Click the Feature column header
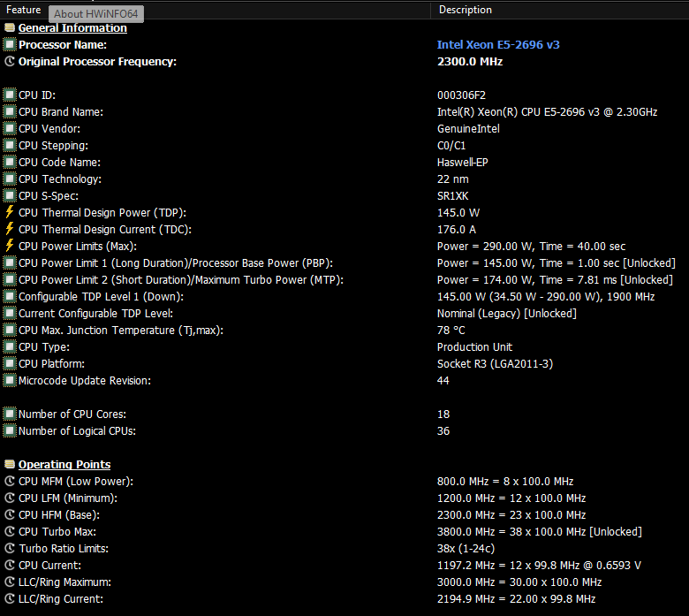Image resolution: width=689 pixels, height=616 pixels. point(24,10)
